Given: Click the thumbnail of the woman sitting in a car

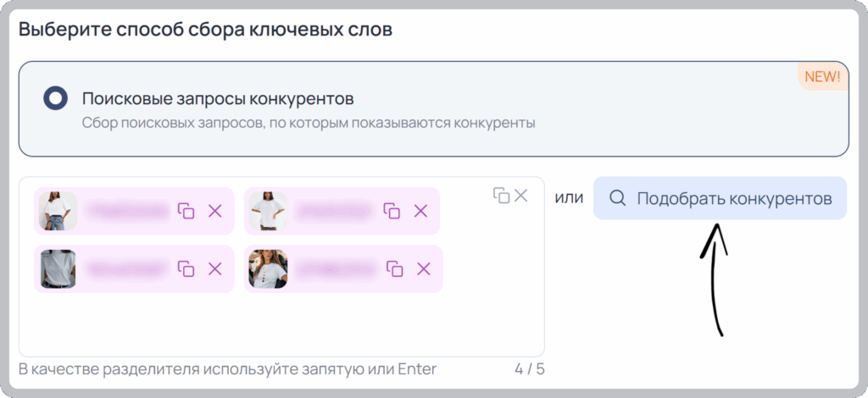Looking at the screenshot, I should (x=268, y=268).
